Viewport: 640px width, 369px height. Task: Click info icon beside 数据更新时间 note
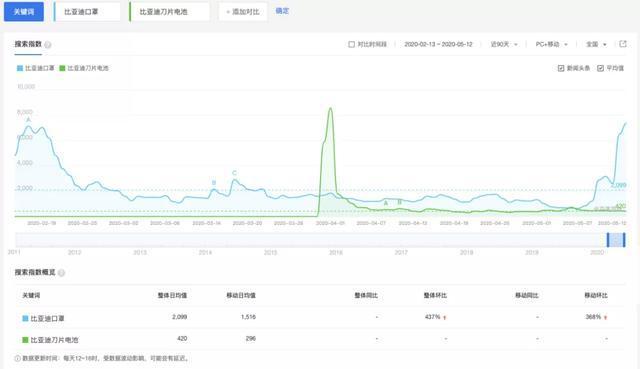18,358
